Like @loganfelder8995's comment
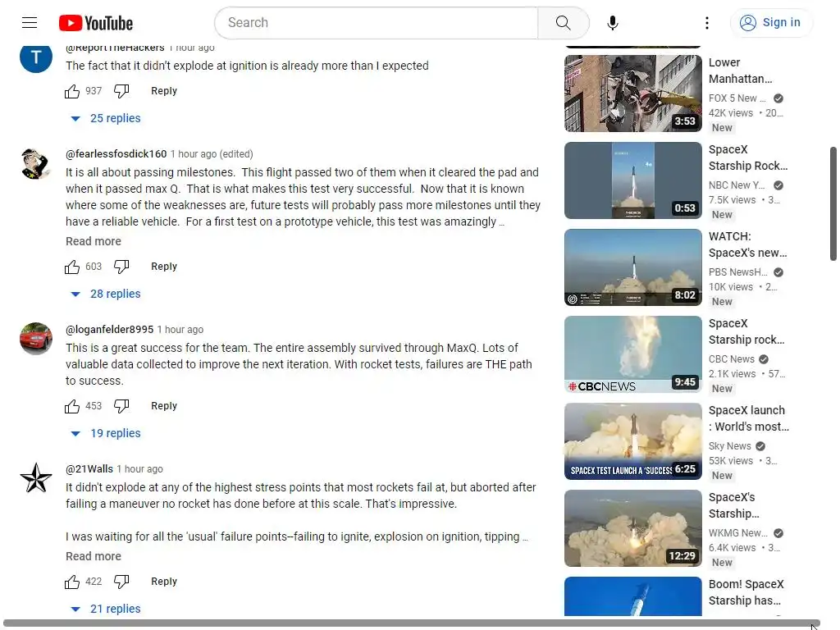 point(72,406)
